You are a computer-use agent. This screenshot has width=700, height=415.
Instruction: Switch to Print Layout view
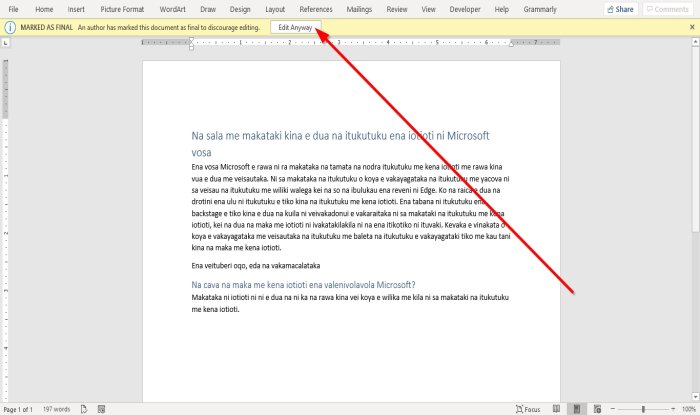(577, 409)
